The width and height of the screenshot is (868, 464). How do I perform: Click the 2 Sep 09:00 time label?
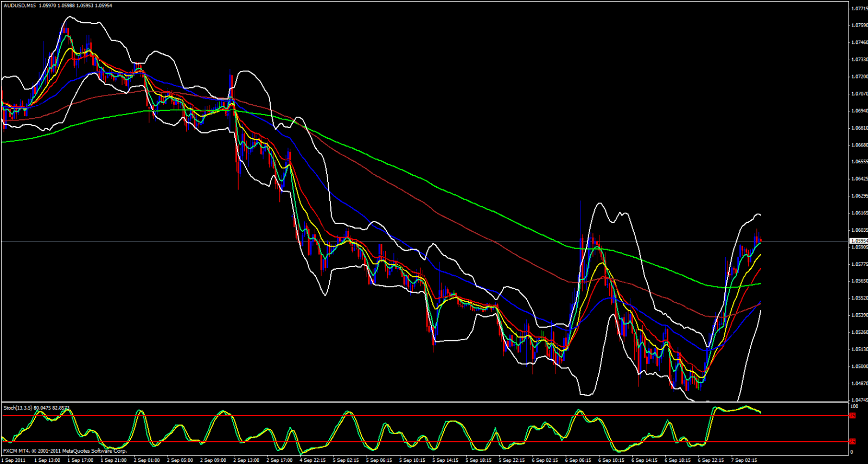pyautogui.click(x=213, y=460)
